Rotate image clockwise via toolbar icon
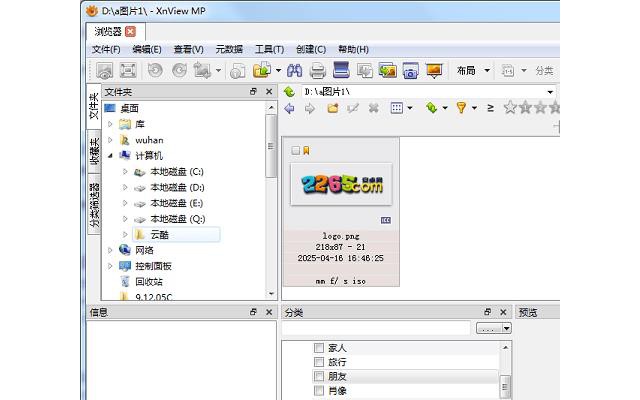 pyautogui.click(x=179, y=71)
